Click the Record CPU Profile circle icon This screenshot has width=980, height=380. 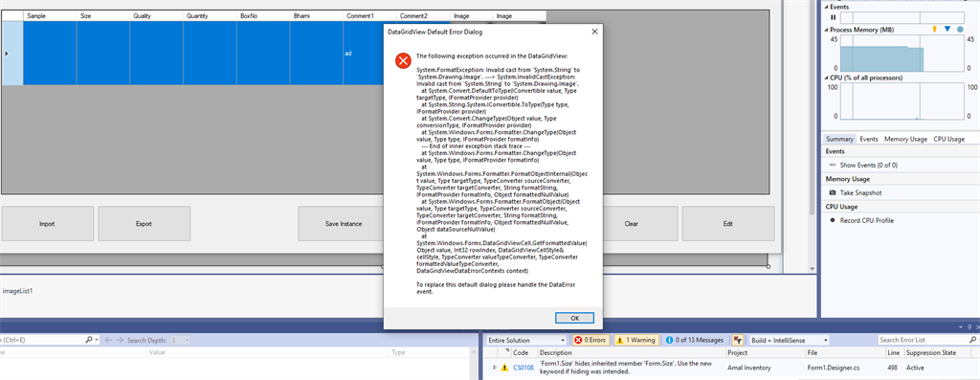pos(833,220)
